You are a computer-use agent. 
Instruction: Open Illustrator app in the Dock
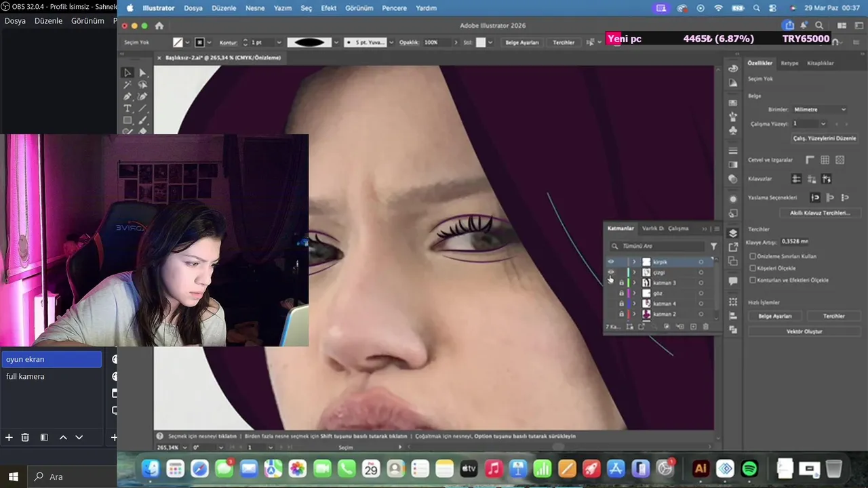point(701,468)
